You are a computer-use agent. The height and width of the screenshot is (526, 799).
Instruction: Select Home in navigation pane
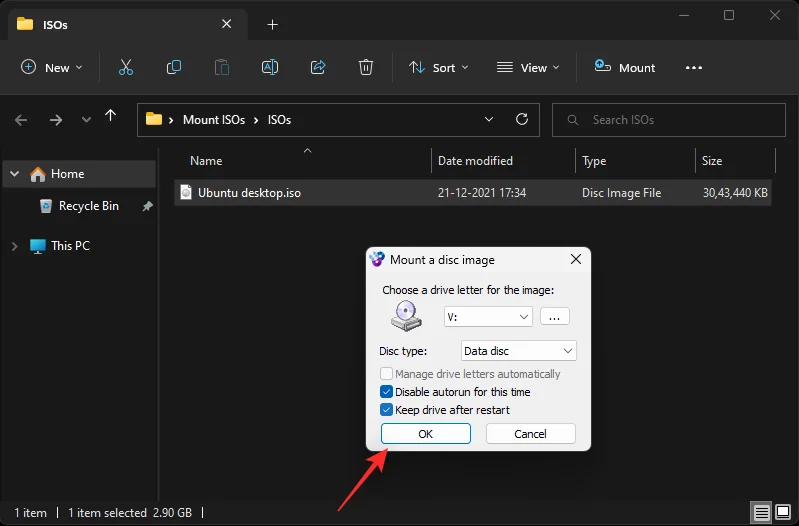tap(67, 174)
